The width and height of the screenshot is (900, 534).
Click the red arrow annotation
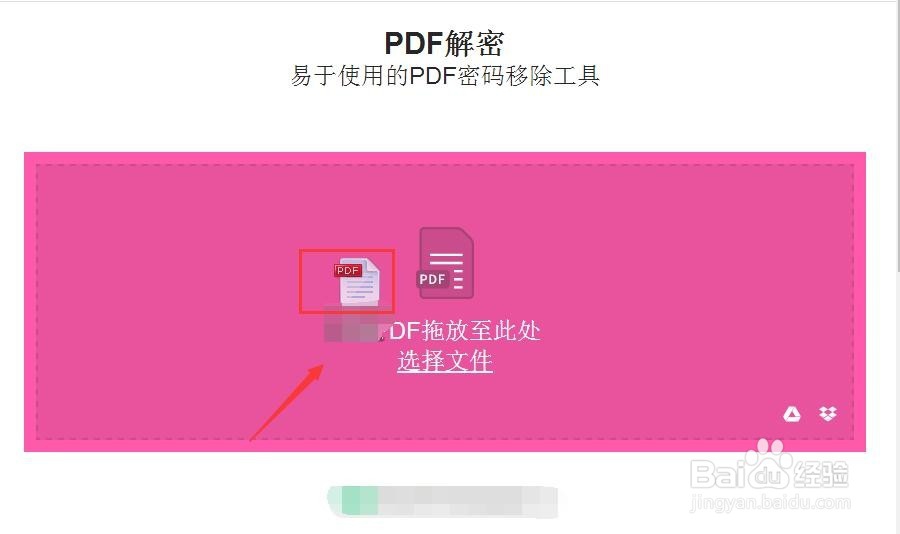tap(287, 402)
